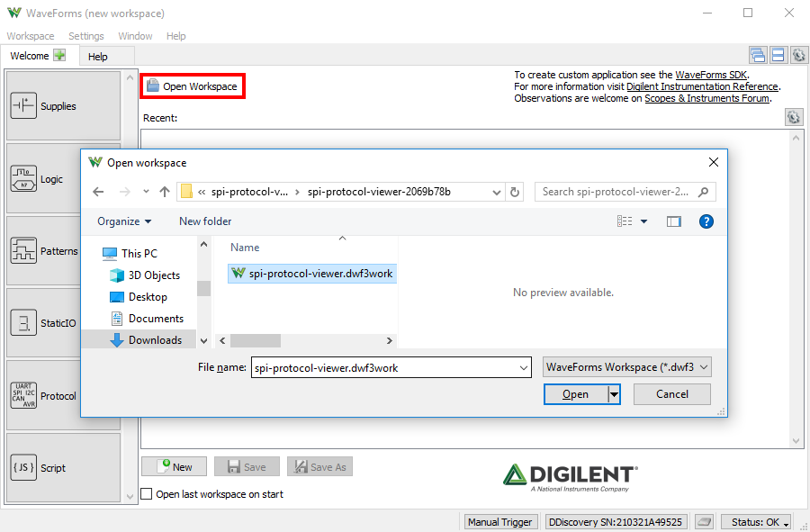Open the StaticIO instrument
Screen dimensions: 810x532
coord(63,323)
